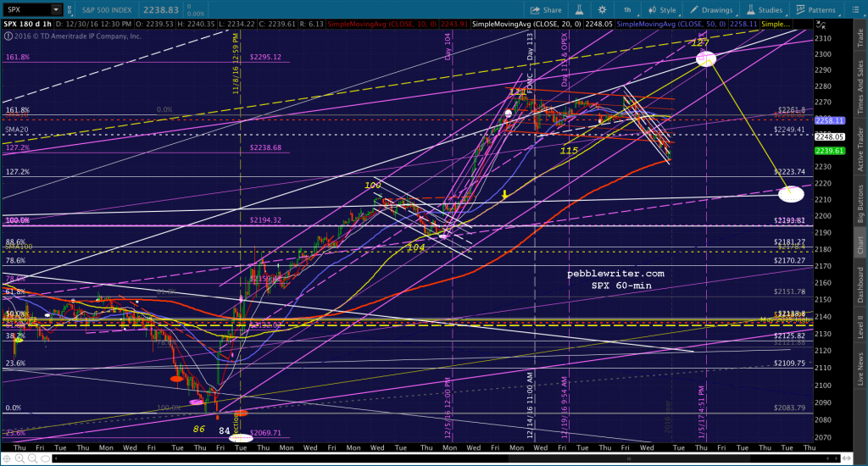This screenshot has width=868, height=466.
Task: Click the $2083.79 price level label
Action: (x=789, y=408)
